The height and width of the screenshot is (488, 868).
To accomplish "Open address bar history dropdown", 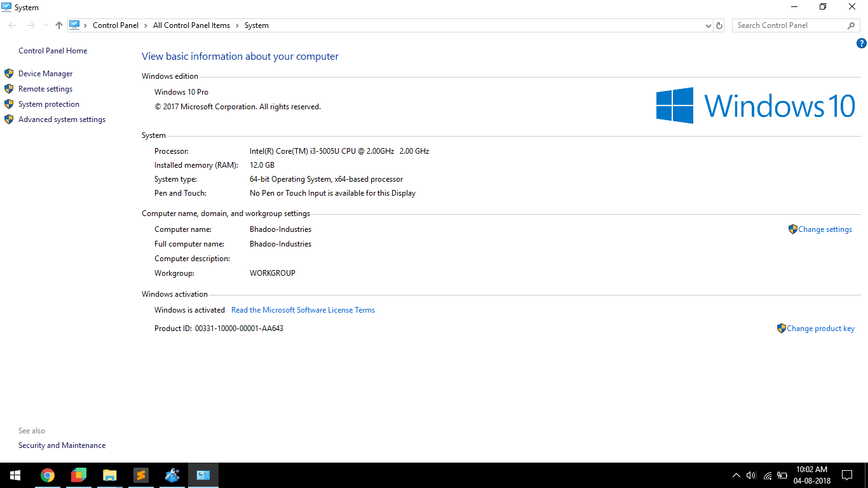I will [709, 26].
